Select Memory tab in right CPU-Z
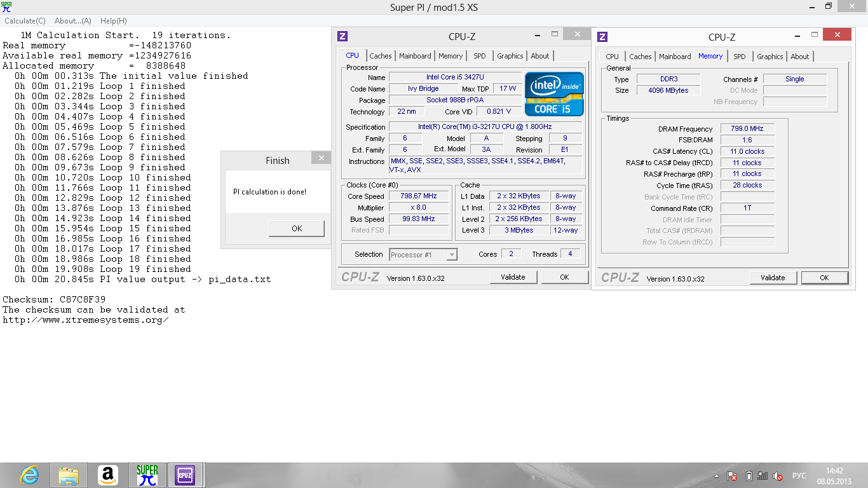Viewport: 868px width, 488px height. tap(710, 56)
